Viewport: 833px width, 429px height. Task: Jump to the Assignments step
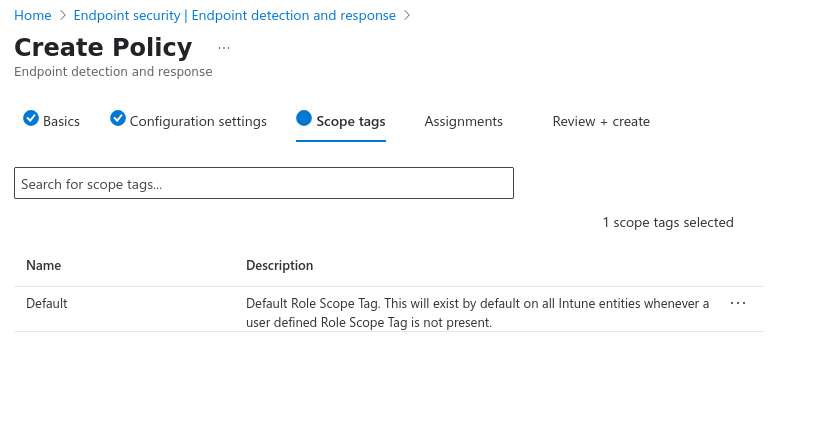point(463,121)
